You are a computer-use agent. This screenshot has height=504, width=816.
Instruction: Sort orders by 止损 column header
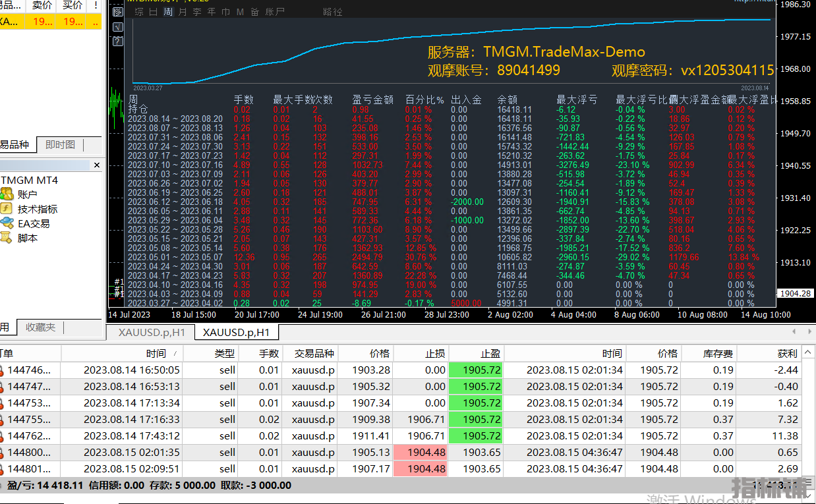(421, 354)
